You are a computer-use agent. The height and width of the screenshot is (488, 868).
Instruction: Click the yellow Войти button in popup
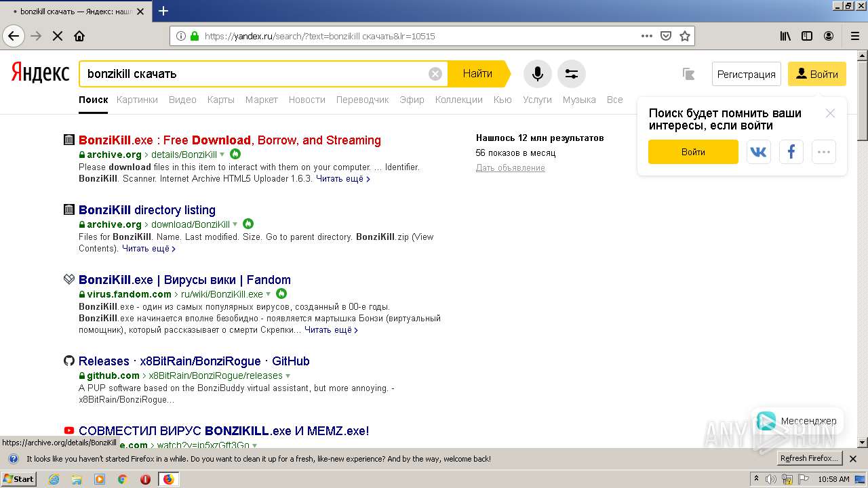coord(693,152)
